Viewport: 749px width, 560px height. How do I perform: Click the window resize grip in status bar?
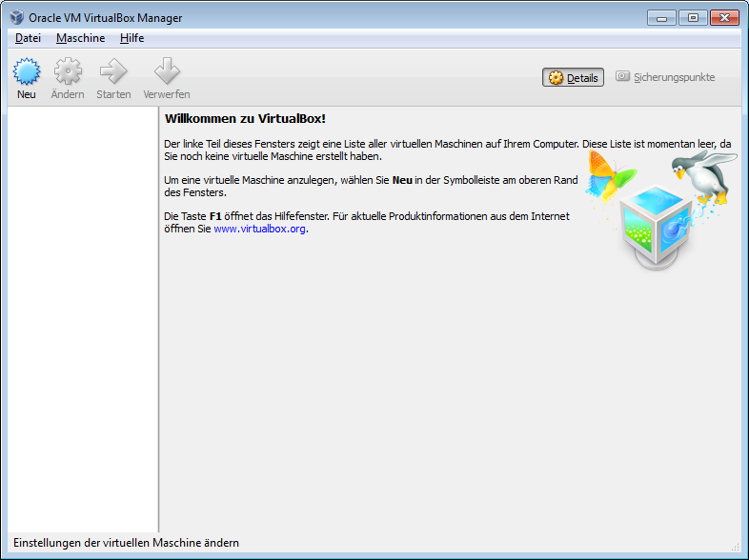click(x=736, y=547)
